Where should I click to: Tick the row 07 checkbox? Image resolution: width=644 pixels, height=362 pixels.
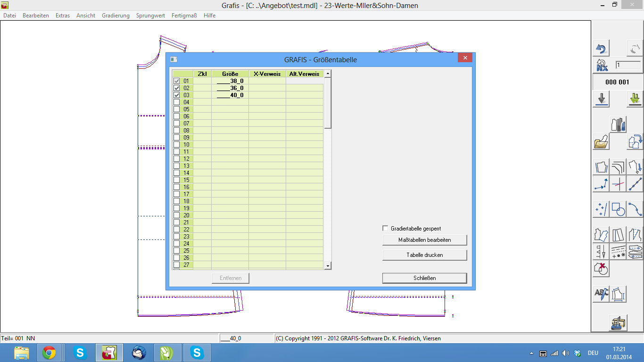pos(177,123)
